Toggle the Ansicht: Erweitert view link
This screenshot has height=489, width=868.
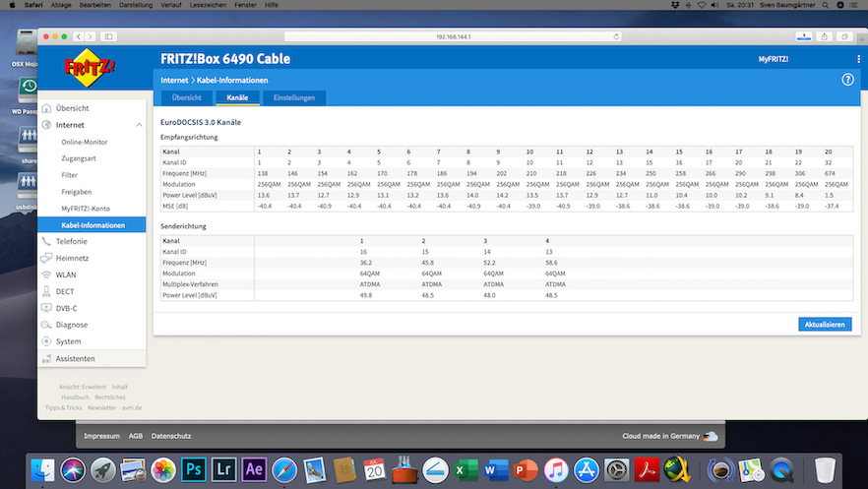83,387
